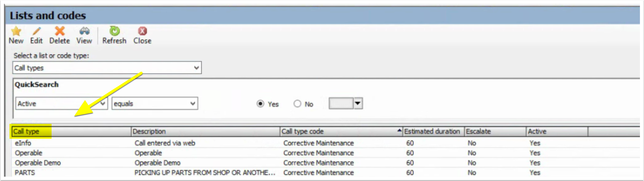Sort by the Call type column header
Screen dimensions: 644x181
click(x=71, y=131)
